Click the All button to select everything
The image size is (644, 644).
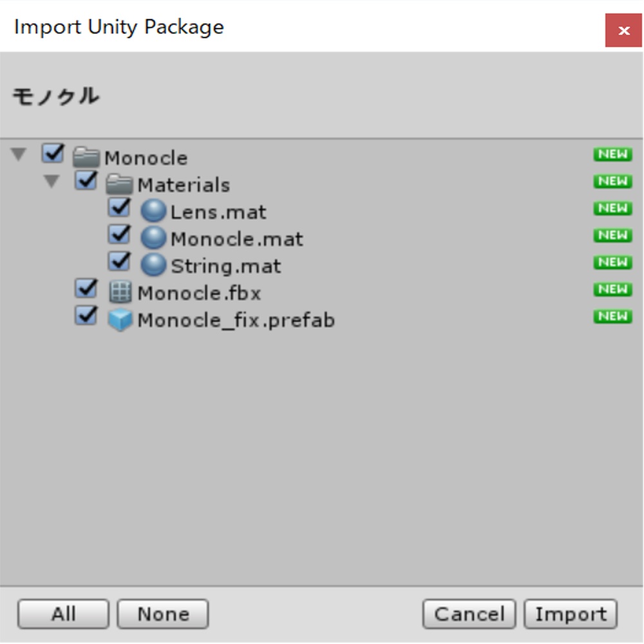tap(63, 614)
